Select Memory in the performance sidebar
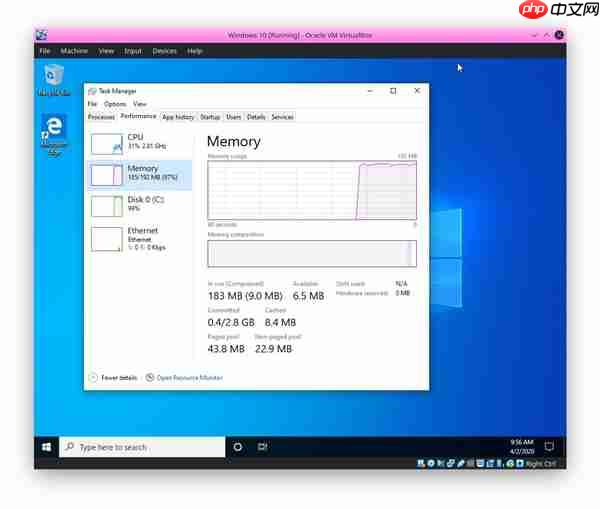 pos(140,175)
